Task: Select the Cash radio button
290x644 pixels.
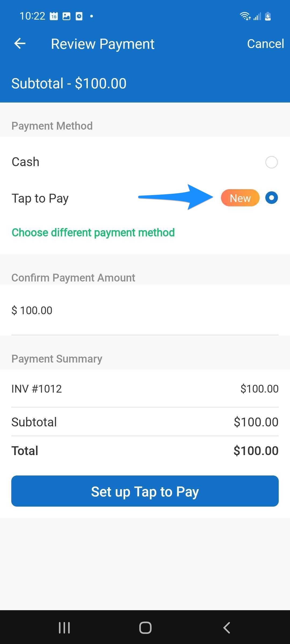Action: click(271, 162)
